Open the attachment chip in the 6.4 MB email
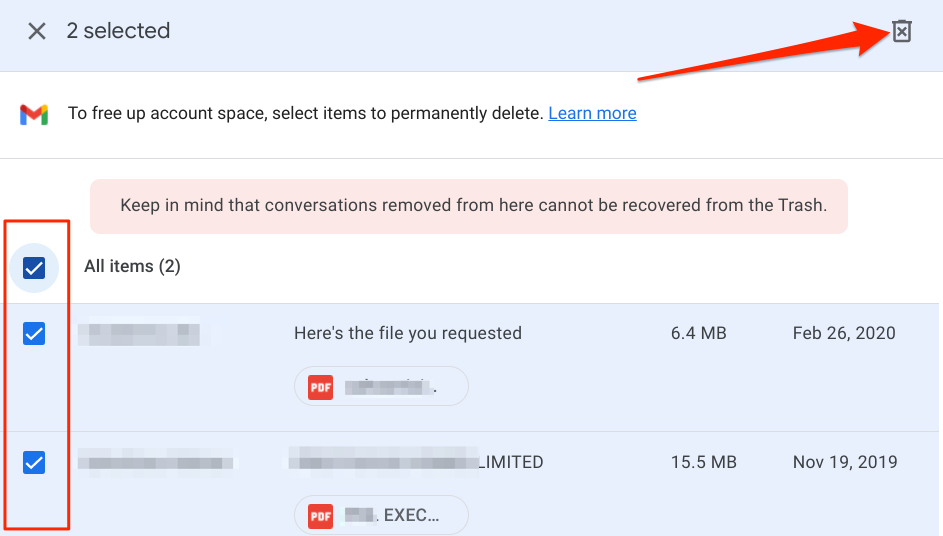 (x=381, y=386)
